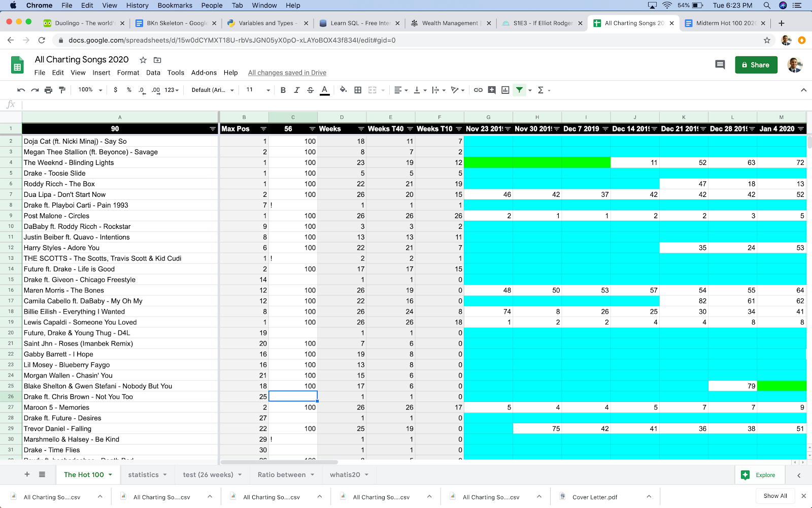Click the Print icon in the Sheets toolbar
Screen dimensions: 812x508
tap(48, 90)
